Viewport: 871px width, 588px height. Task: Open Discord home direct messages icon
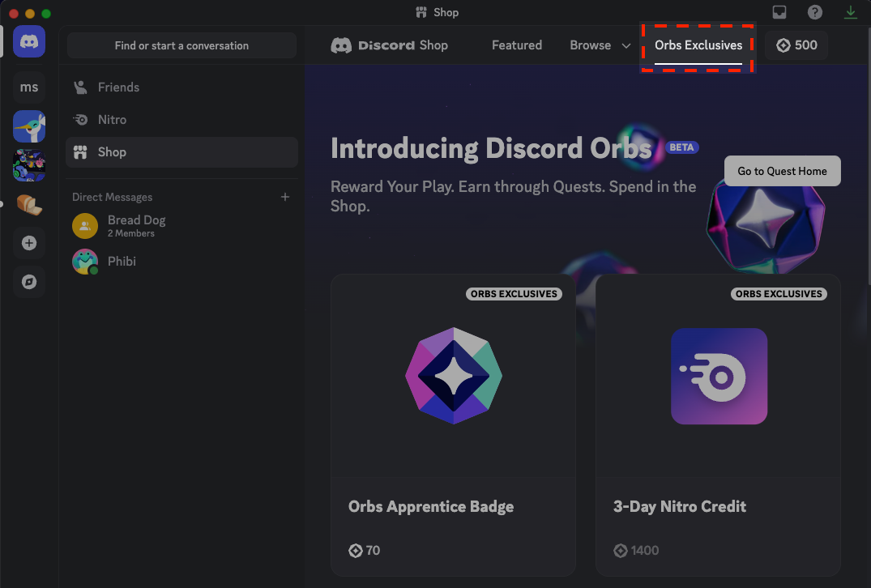point(29,42)
